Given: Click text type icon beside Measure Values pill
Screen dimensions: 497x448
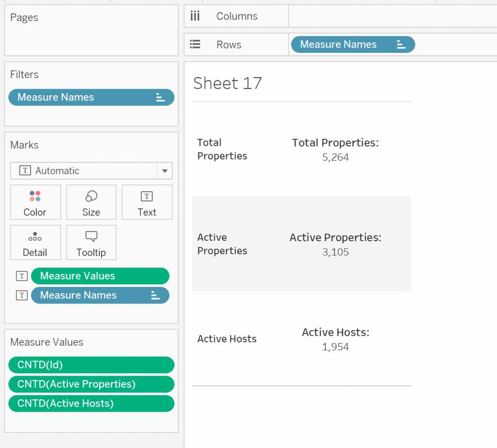Looking at the screenshot, I should click(22, 276).
